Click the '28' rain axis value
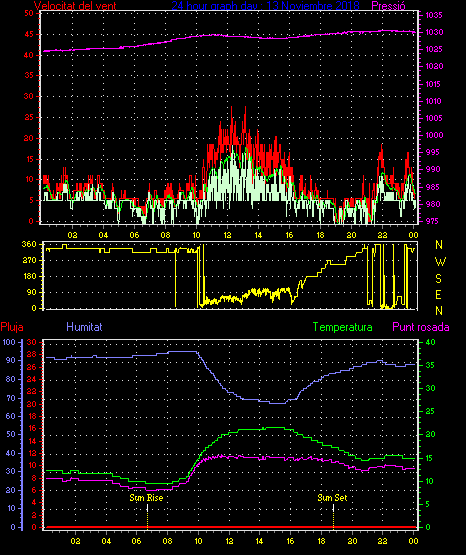The image size is (466, 555). pyautogui.click(x=31, y=354)
